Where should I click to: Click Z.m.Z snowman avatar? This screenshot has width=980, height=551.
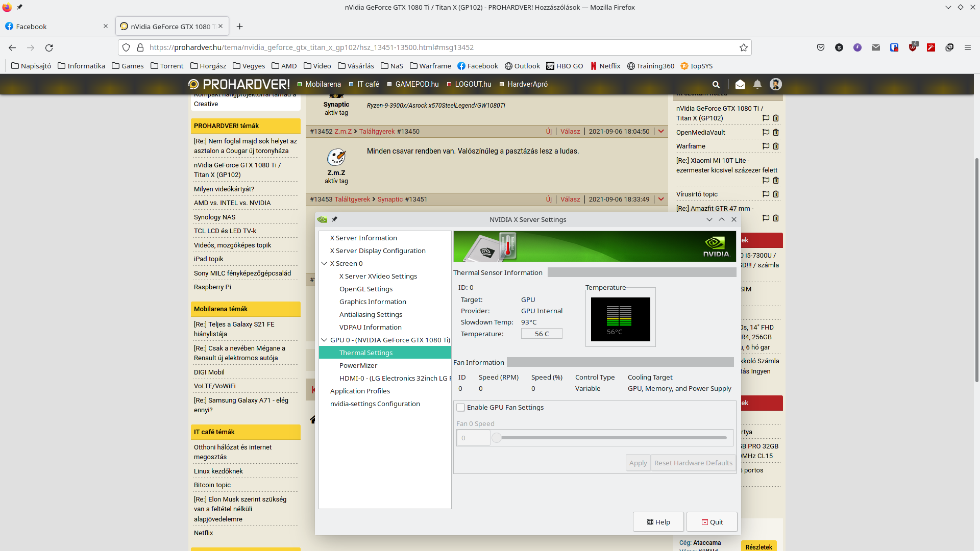click(x=336, y=157)
